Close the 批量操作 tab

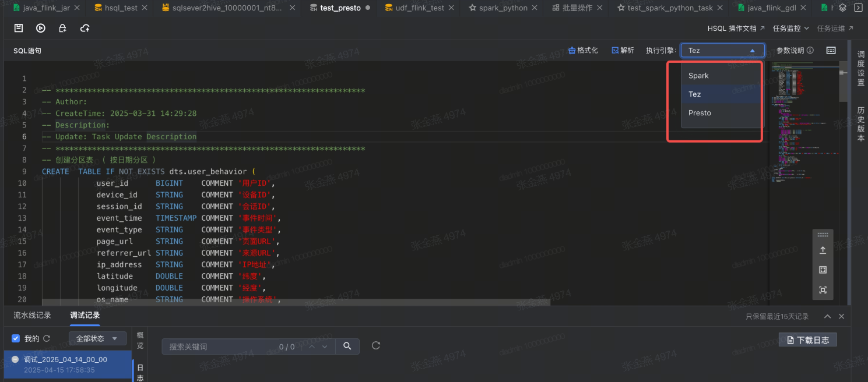point(599,8)
